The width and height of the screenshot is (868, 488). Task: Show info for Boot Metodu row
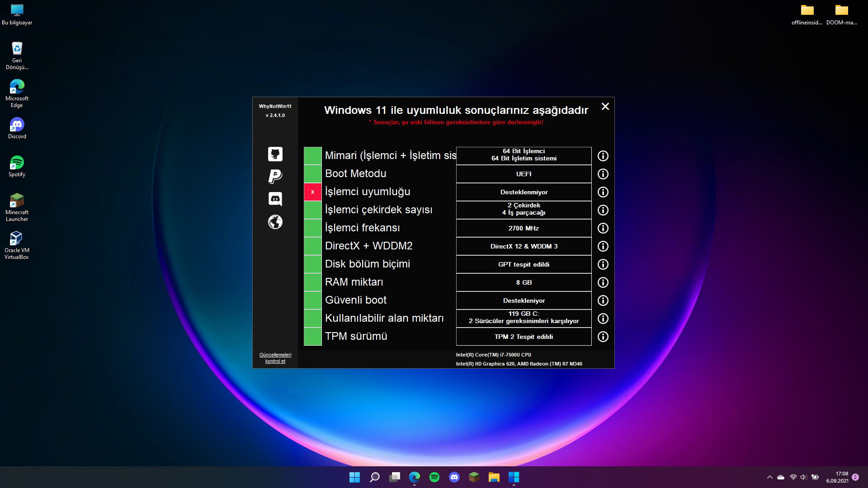pos(603,174)
